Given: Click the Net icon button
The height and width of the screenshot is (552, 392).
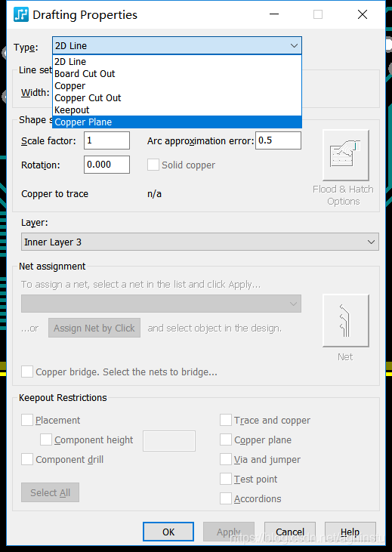Looking at the screenshot, I should click(x=346, y=321).
